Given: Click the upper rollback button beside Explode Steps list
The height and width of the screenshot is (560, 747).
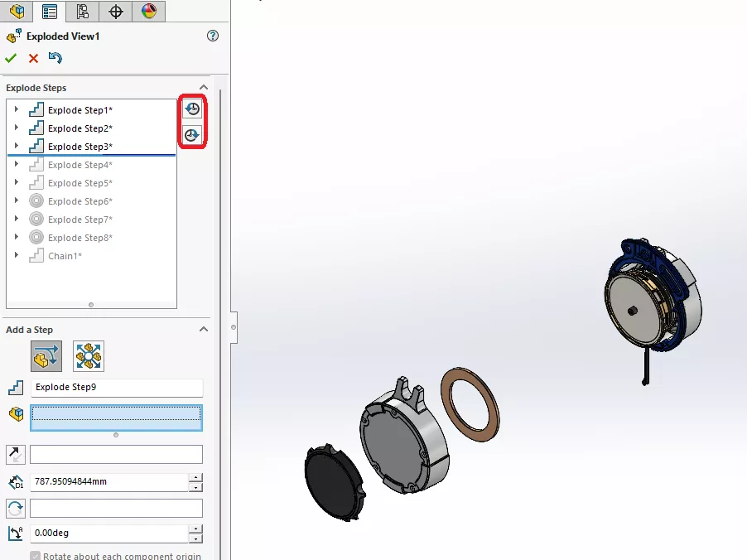Looking at the screenshot, I should pyautogui.click(x=192, y=109).
